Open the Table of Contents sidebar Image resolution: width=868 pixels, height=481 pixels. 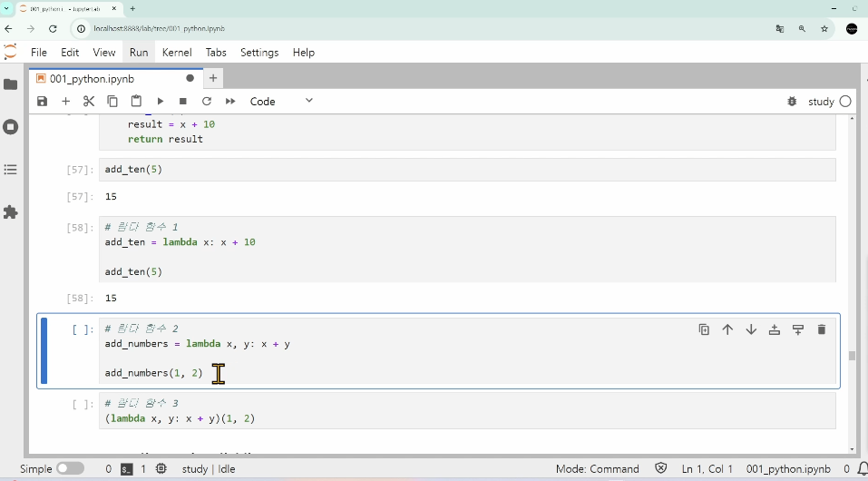coord(11,170)
